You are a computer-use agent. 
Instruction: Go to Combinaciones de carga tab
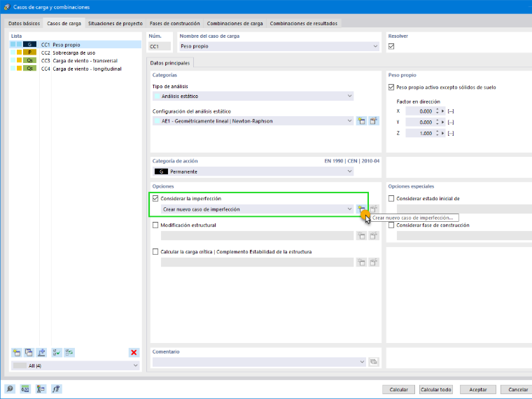pos(234,23)
